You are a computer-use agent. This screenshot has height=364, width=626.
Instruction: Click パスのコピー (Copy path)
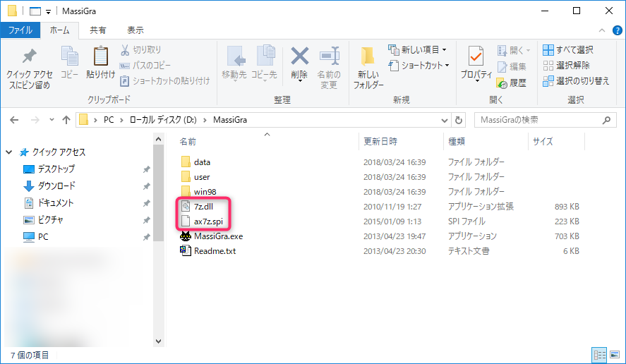click(145, 66)
